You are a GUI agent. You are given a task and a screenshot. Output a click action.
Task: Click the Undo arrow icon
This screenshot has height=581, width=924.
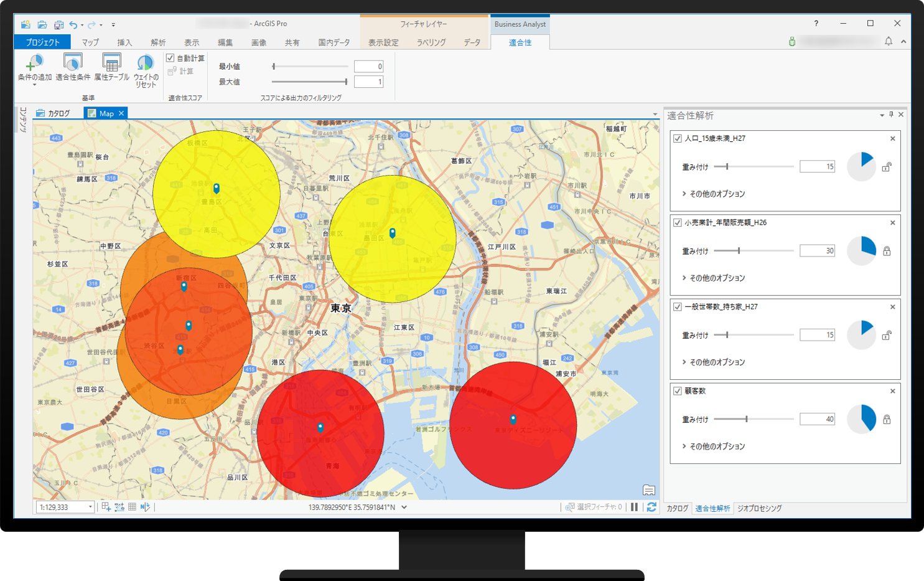73,24
